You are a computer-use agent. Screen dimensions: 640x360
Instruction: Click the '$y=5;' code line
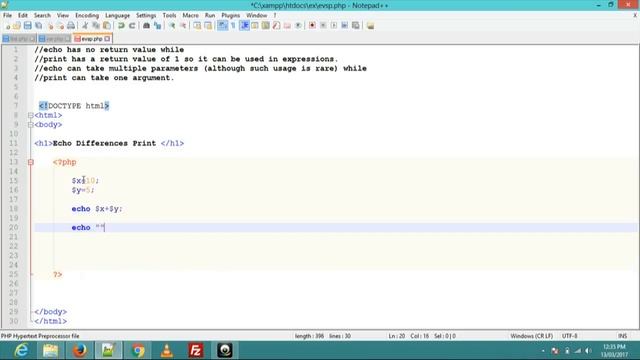(x=83, y=190)
